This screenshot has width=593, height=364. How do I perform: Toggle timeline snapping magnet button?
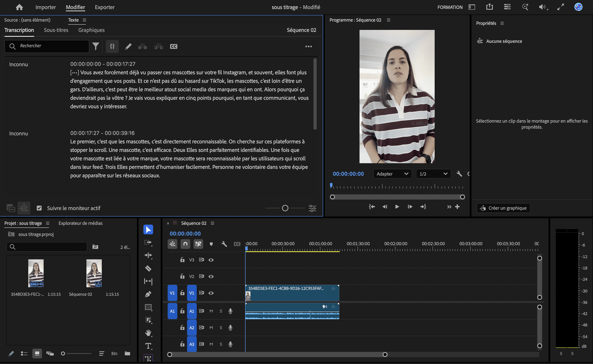185,244
